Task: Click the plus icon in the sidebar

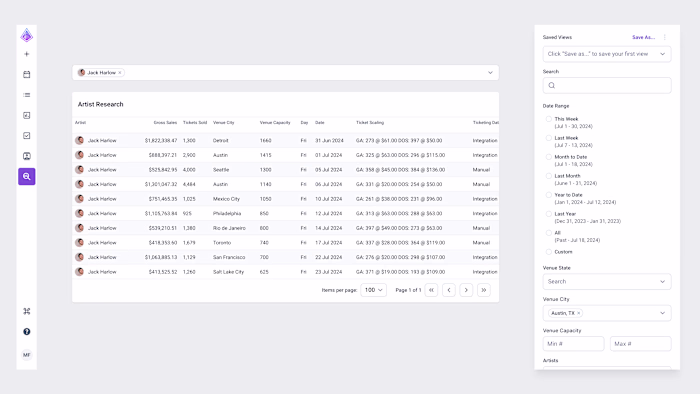Action: tap(27, 54)
